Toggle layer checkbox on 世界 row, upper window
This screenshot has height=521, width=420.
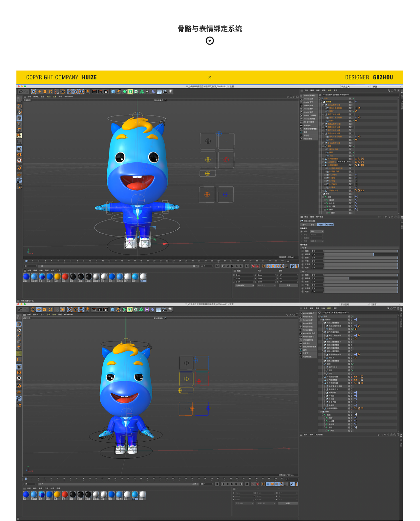[x=350, y=98]
